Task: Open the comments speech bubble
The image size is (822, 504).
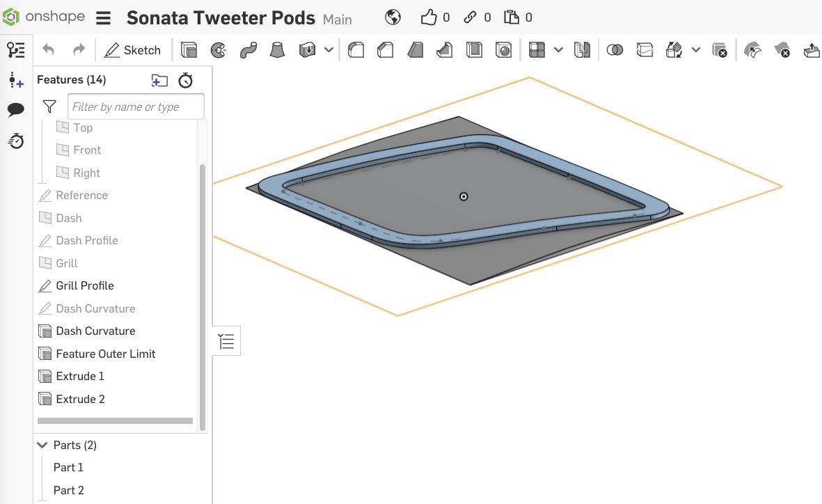Action: (16, 109)
